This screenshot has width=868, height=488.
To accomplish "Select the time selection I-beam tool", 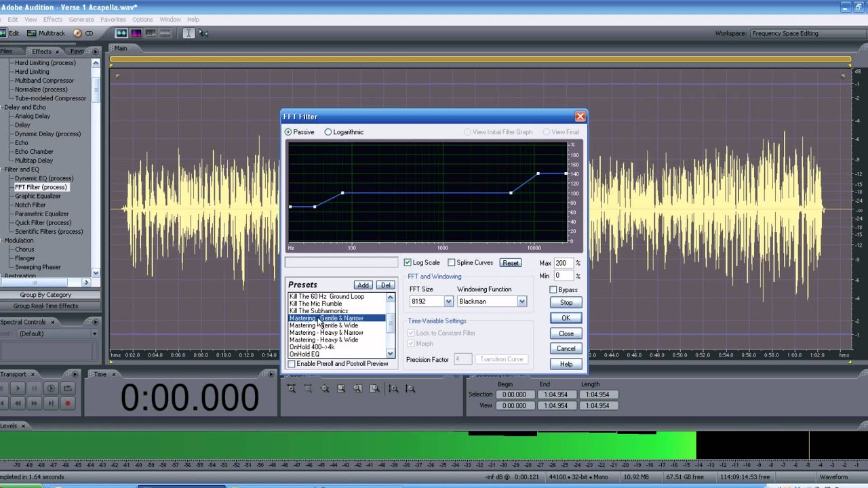I will click(189, 33).
